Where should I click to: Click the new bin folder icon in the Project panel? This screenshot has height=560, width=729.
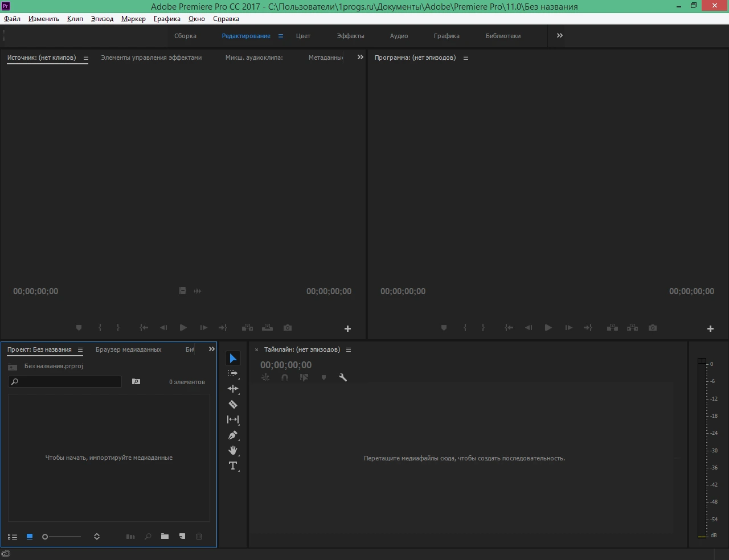(x=165, y=536)
